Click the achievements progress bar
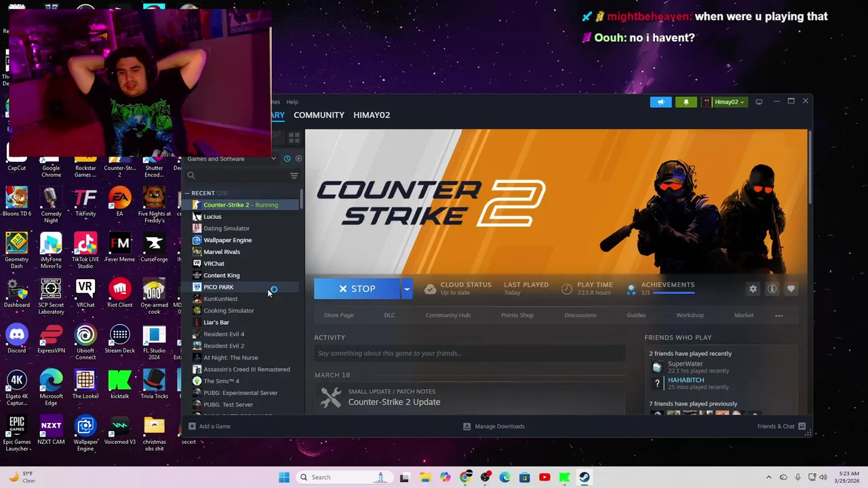868x488 pixels. (x=673, y=293)
